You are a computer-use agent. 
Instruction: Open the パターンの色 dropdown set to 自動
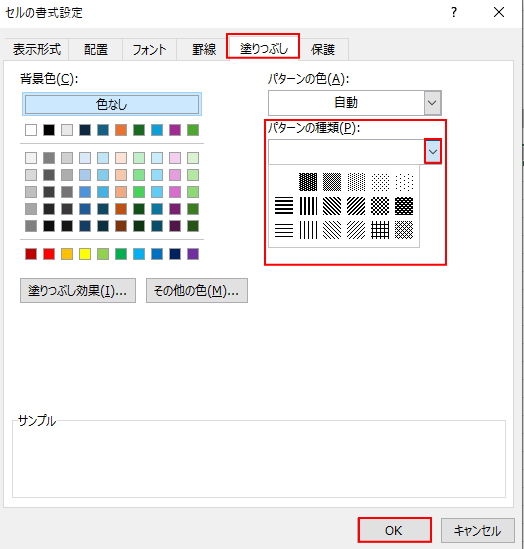(x=355, y=103)
